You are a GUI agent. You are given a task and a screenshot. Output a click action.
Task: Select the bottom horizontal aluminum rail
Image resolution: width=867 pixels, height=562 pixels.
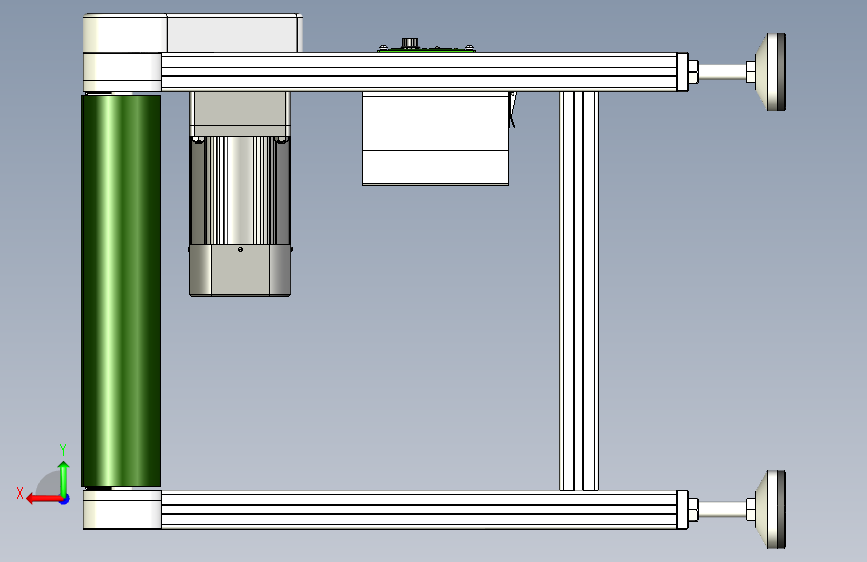pos(419,509)
